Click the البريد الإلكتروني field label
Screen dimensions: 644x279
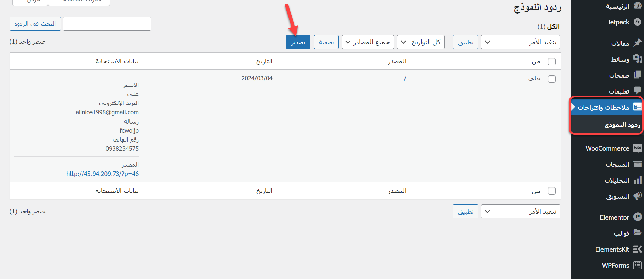coord(119,103)
